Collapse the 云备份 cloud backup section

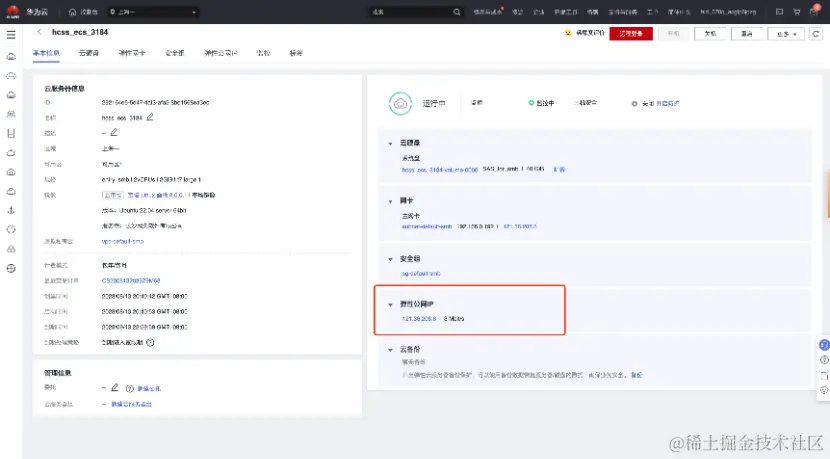[390, 350]
